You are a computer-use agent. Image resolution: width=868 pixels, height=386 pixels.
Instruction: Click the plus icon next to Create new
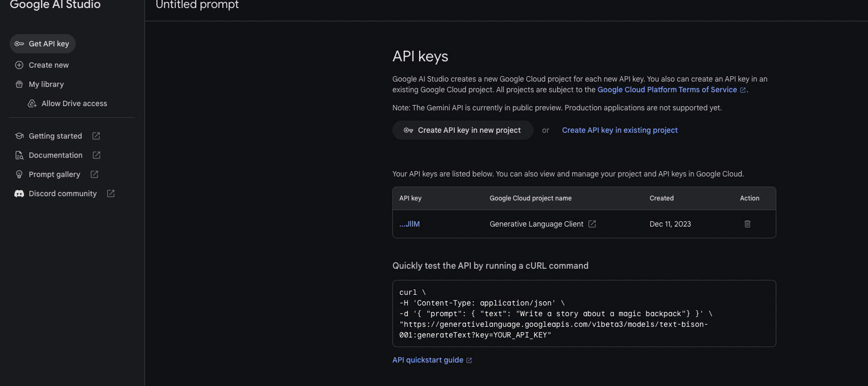click(19, 65)
